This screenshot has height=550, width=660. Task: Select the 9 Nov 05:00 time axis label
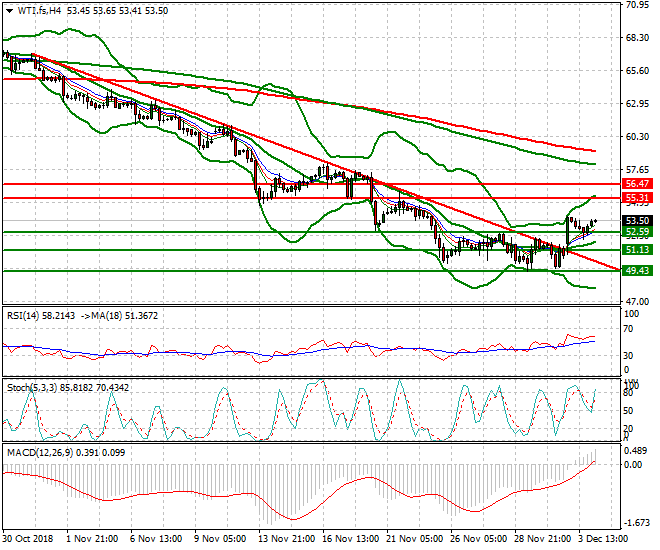tap(220, 539)
